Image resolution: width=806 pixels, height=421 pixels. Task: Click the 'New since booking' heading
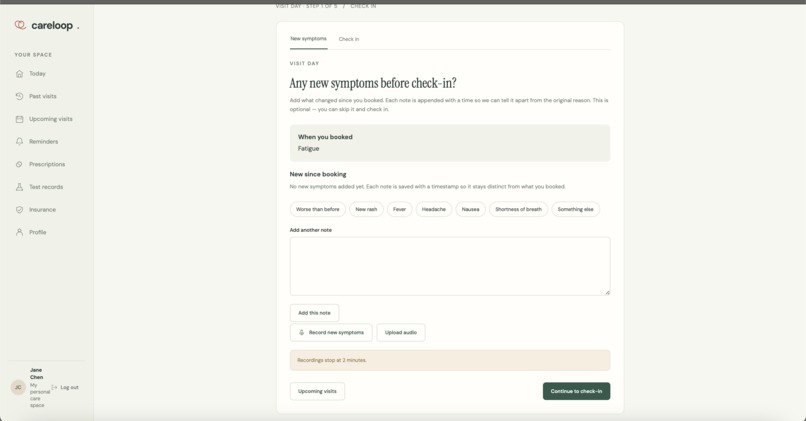tap(318, 174)
